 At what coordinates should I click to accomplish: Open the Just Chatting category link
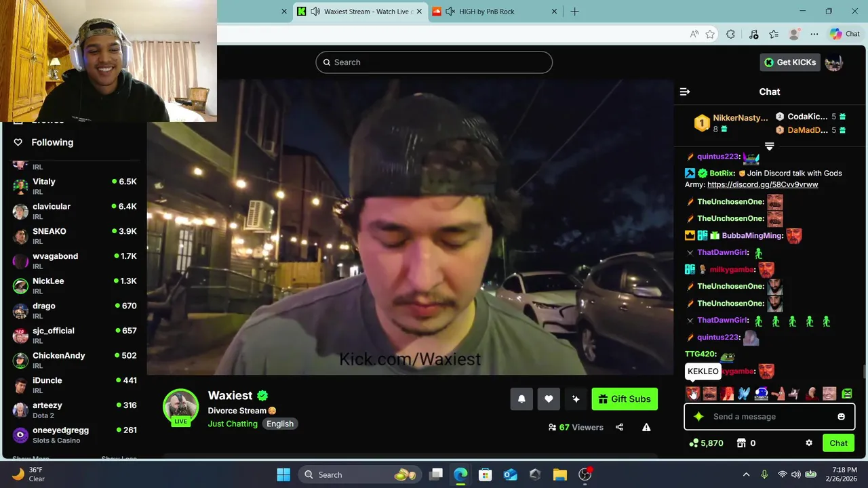(233, 424)
